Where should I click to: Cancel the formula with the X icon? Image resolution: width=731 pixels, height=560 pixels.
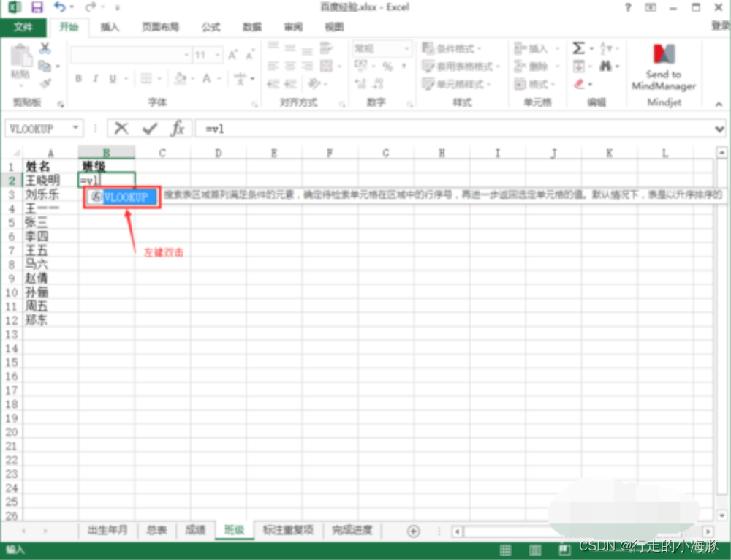click(x=122, y=127)
